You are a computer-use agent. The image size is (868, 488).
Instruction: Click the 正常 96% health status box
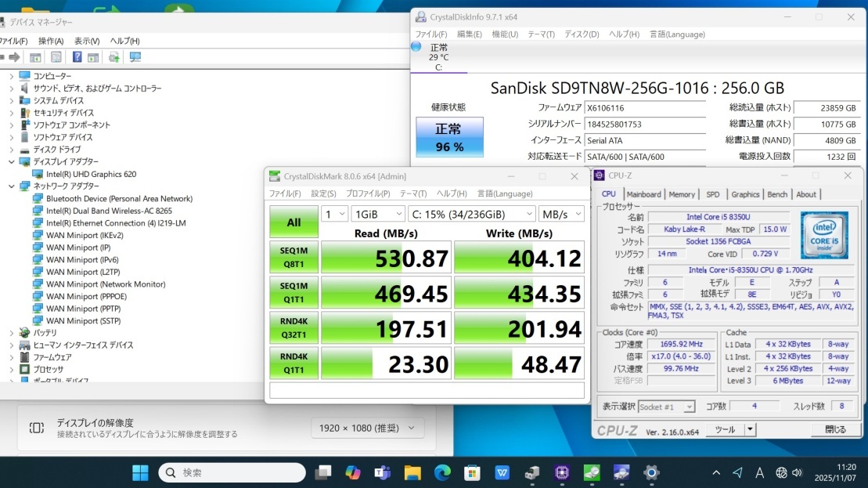pos(449,137)
